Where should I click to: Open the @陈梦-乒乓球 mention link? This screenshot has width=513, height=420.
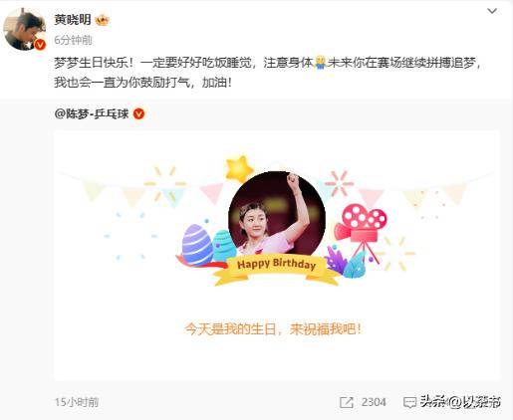tap(92, 114)
